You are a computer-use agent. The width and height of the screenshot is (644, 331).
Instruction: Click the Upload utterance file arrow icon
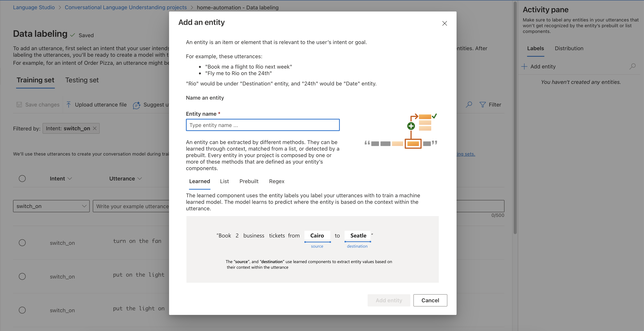68,105
